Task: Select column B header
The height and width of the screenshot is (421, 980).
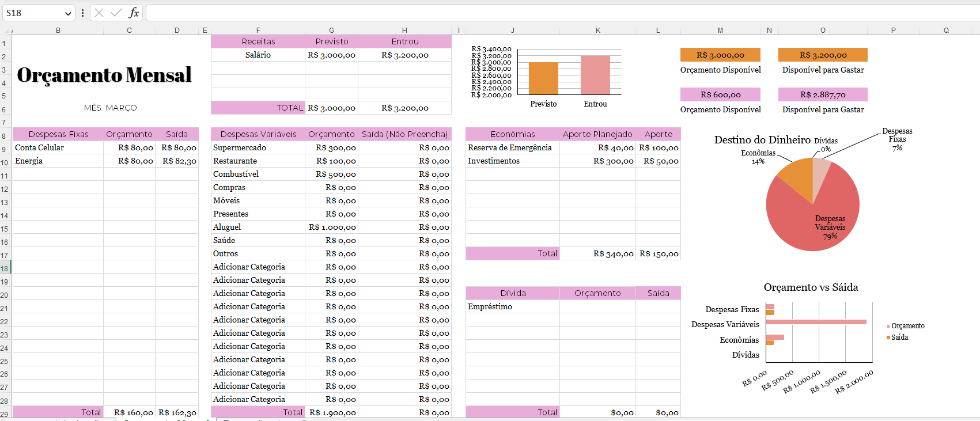Action: (58, 31)
